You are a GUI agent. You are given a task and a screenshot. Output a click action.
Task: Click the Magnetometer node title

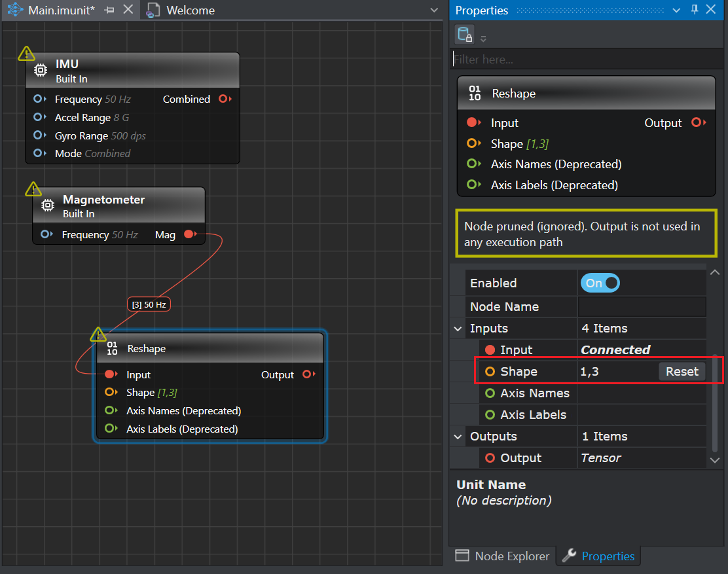tap(103, 200)
